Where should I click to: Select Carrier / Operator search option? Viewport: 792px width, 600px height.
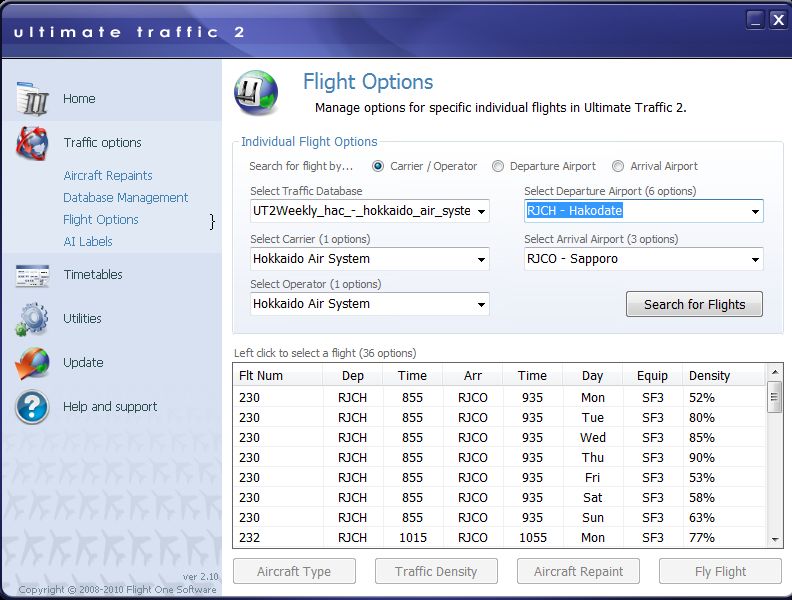point(378,166)
